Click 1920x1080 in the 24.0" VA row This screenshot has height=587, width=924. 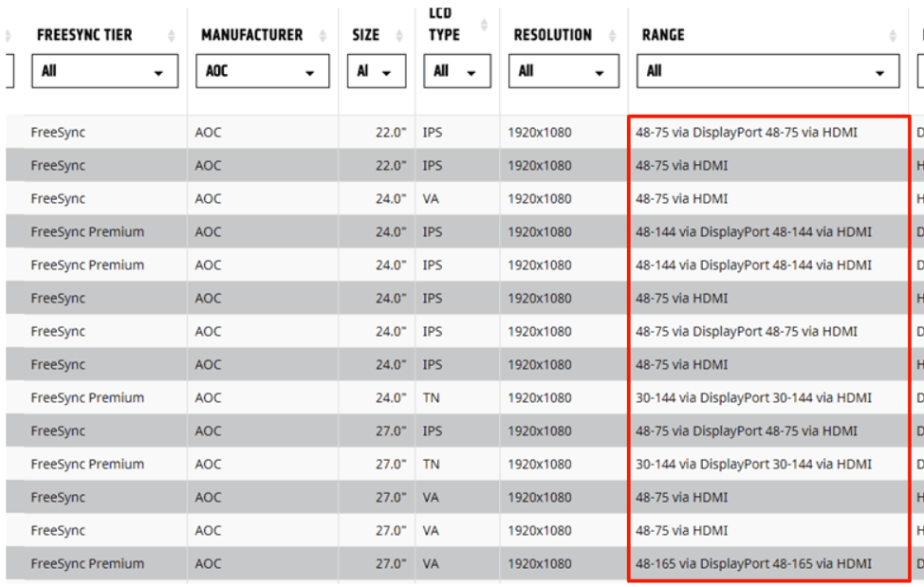tap(540, 199)
